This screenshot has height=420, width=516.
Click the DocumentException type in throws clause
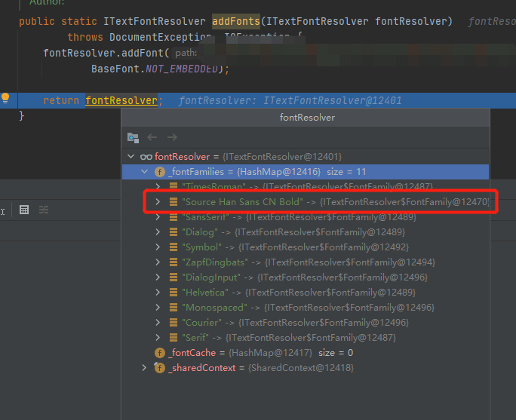tap(160, 37)
